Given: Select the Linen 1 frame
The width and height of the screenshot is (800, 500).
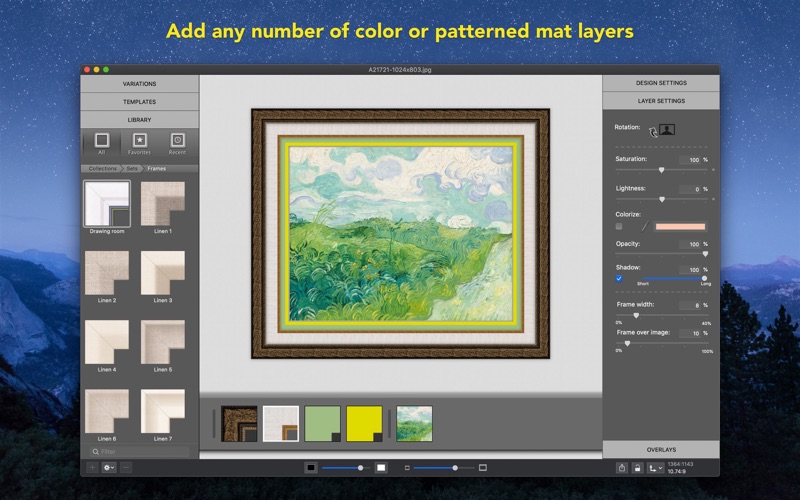Looking at the screenshot, I should 163,204.
